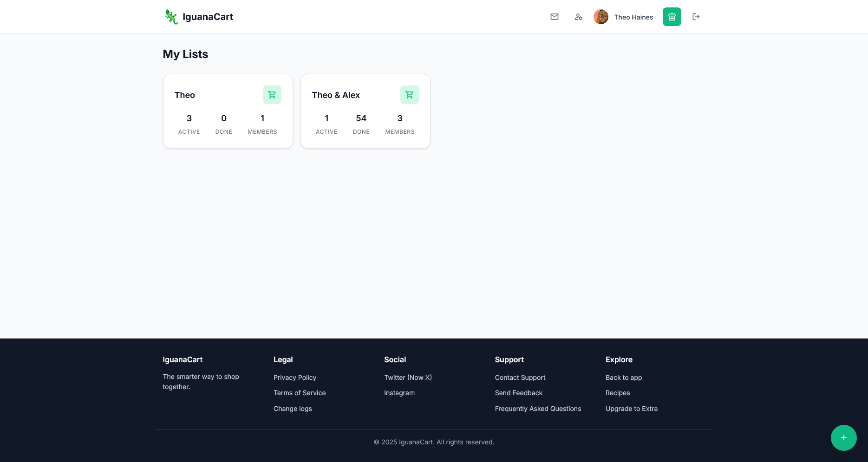This screenshot has width=868, height=462.
Task: Click the green chef hat button
Action: coord(672,17)
